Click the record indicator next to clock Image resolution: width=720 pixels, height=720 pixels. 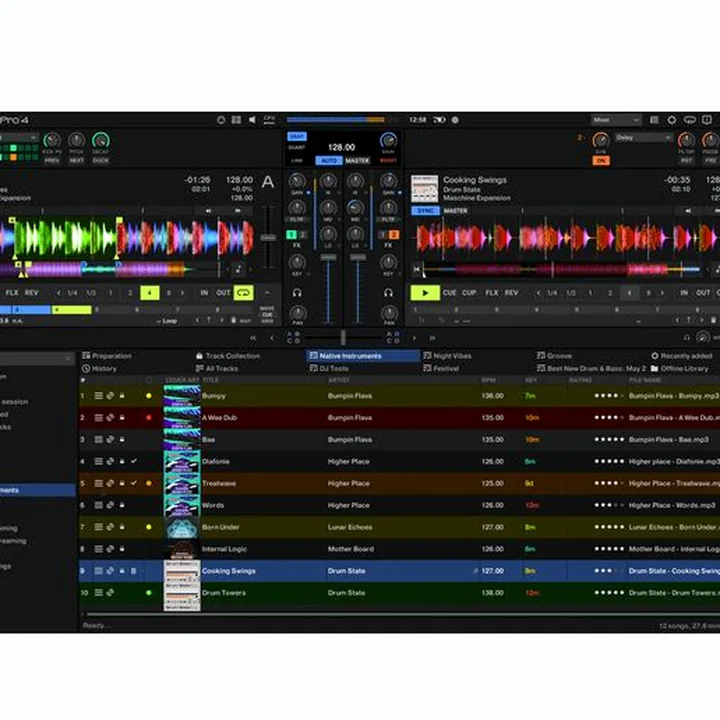[455, 120]
